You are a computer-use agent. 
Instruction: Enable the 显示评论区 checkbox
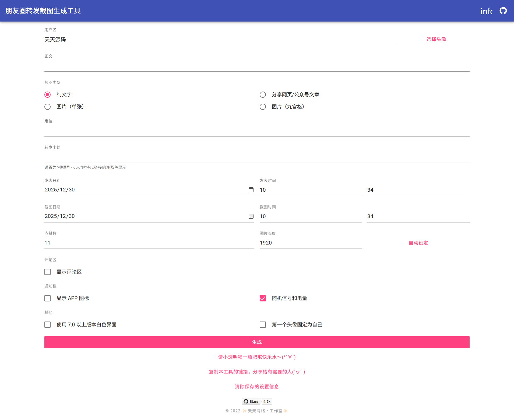coord(47,272)
